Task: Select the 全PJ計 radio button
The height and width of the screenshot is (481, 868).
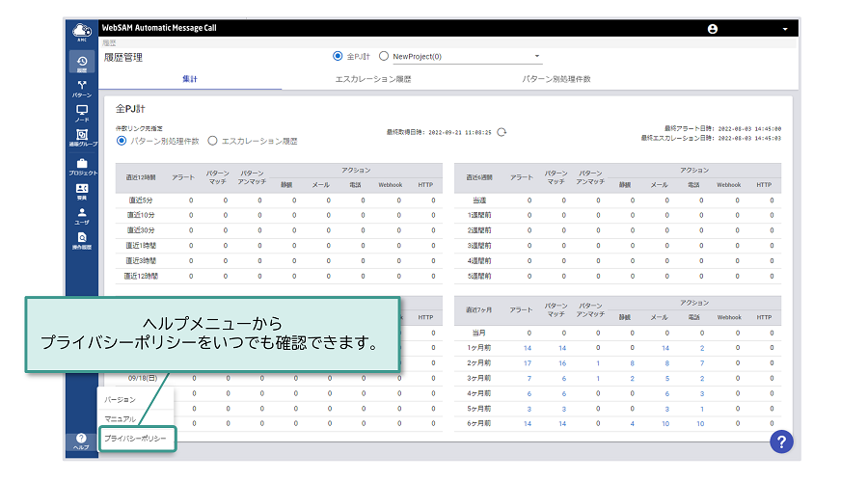Action: 337,57
